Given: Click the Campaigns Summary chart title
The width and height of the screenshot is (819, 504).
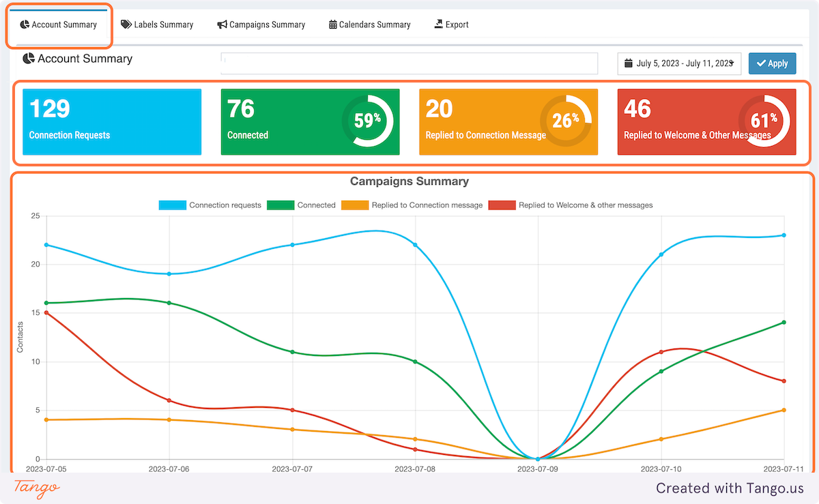Looking at the screenshot, I should tap(409, 181).
